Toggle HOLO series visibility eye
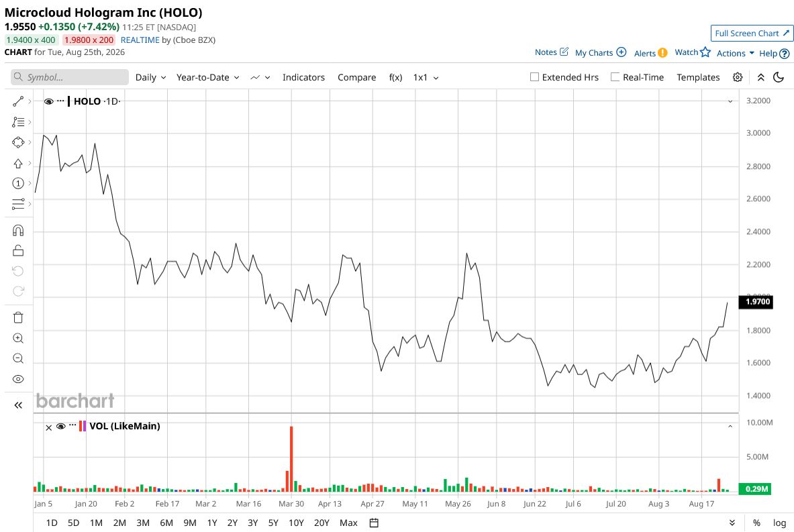 coord(48,101)
